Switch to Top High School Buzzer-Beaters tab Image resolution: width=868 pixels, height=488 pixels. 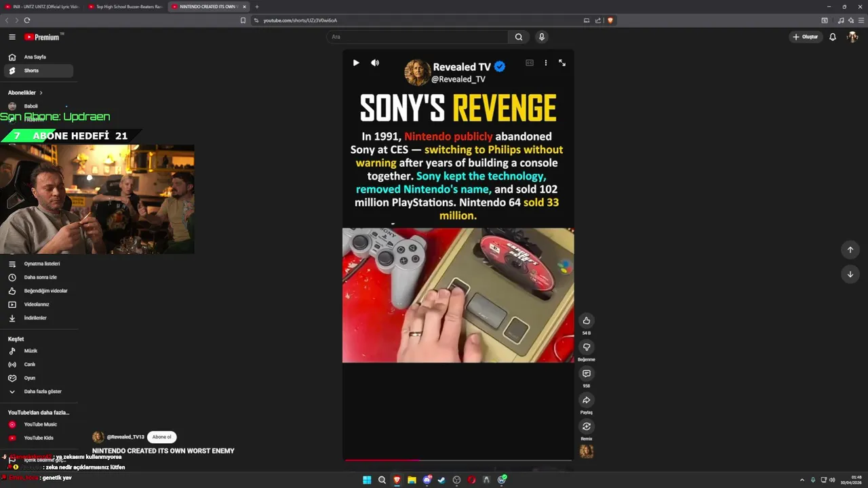pos(125,7)
